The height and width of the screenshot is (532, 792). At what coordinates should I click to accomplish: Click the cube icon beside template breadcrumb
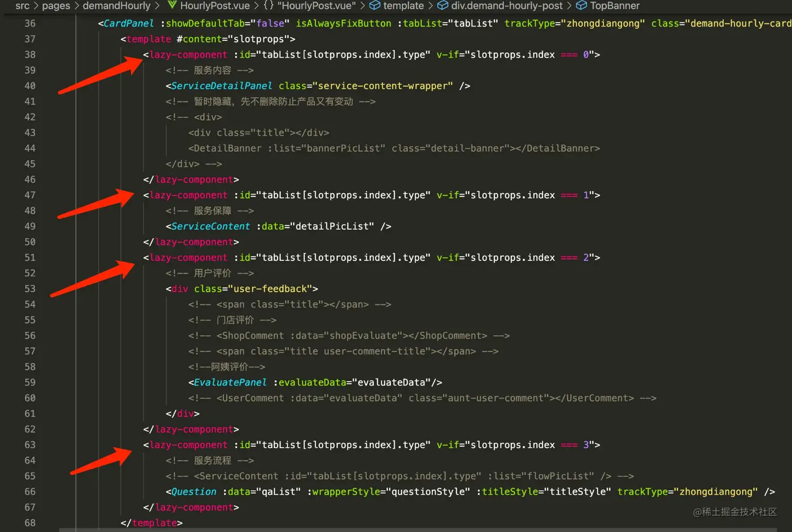tap(375, 5)
